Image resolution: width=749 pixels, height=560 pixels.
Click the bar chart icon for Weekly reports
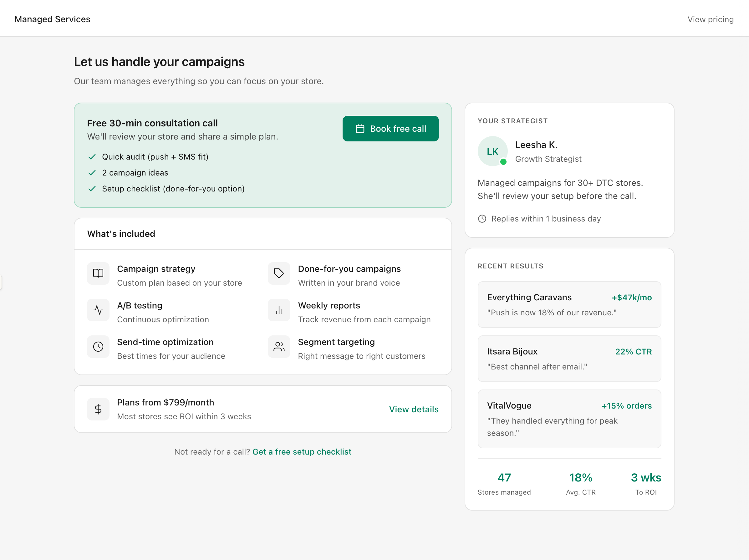tap(279, 310)
